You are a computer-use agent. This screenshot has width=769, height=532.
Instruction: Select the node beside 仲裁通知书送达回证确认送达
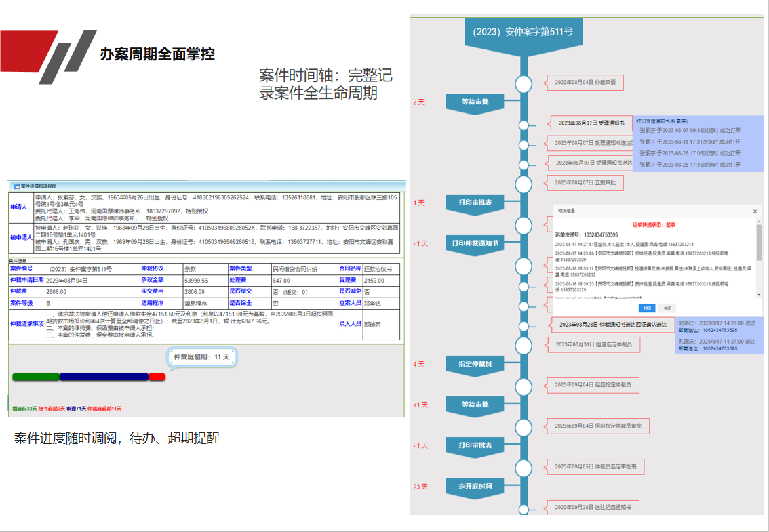[x=524, y=326]
